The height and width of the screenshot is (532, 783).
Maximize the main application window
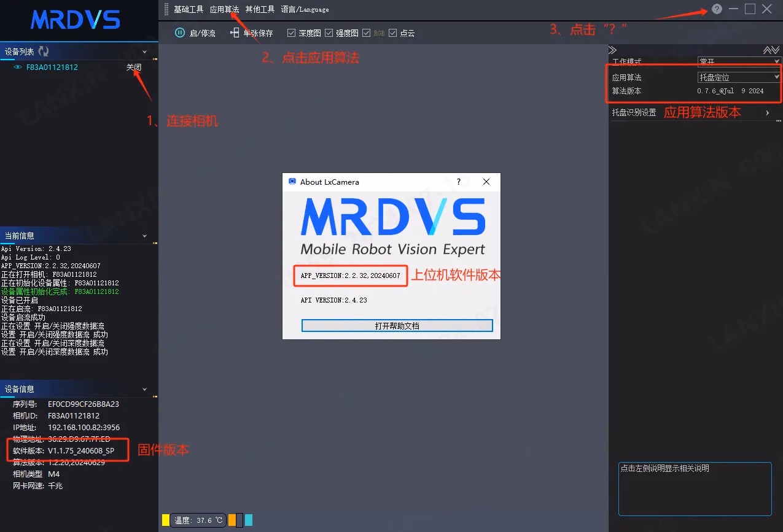click(x=750, y=9)
